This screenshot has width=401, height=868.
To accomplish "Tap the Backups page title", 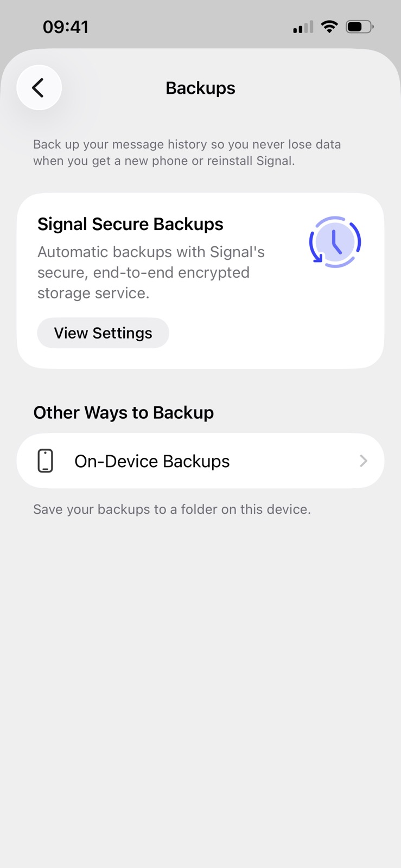I will click(x=200, y=88).
